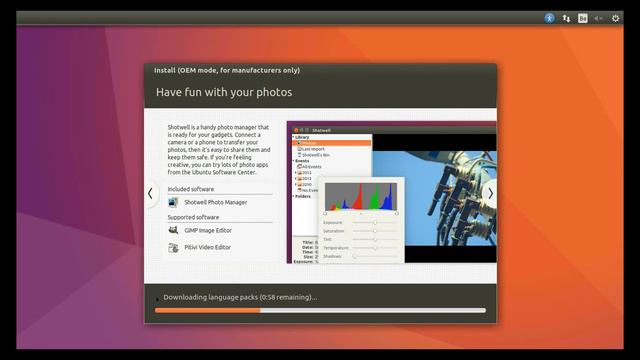Click the "Shotwell Photo Manager" label
Image resolution: width=640 pixels, height=360 pixels.
coord(216,202)
